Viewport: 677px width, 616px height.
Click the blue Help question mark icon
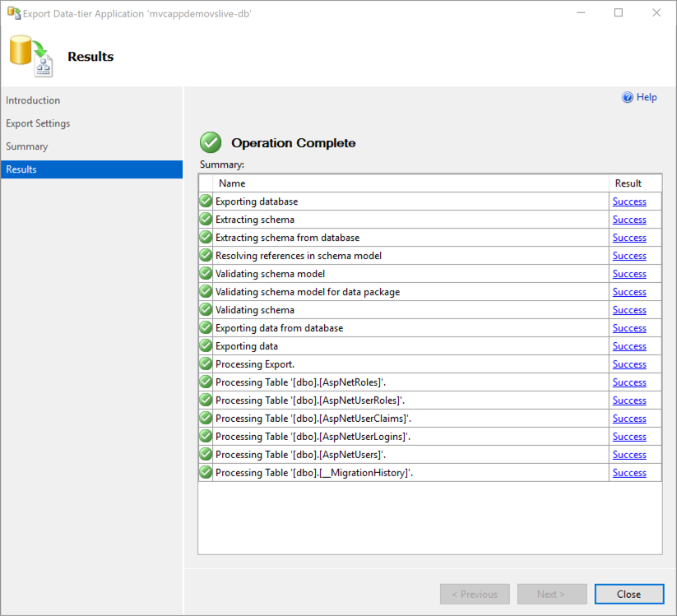point(628,97)
